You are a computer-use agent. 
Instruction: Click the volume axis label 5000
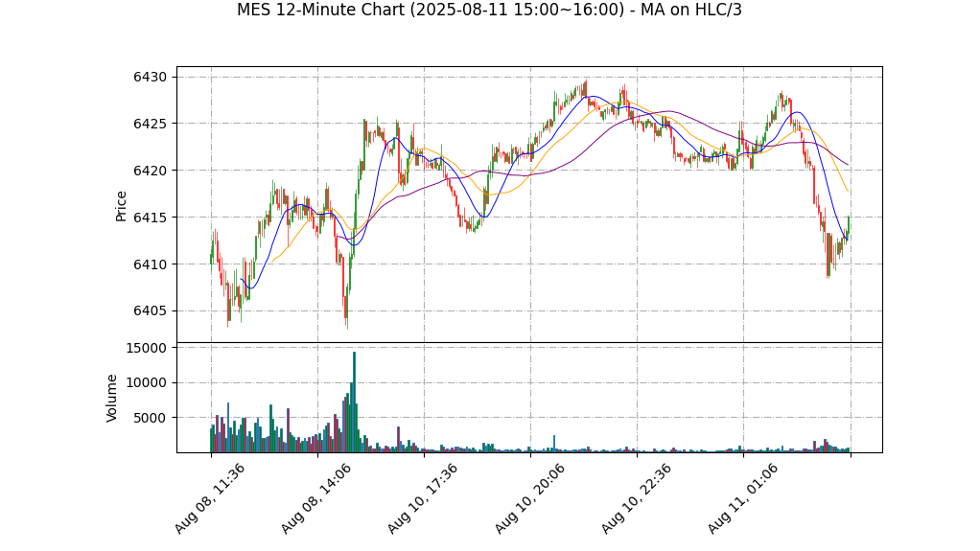click(x=150, y=418)
